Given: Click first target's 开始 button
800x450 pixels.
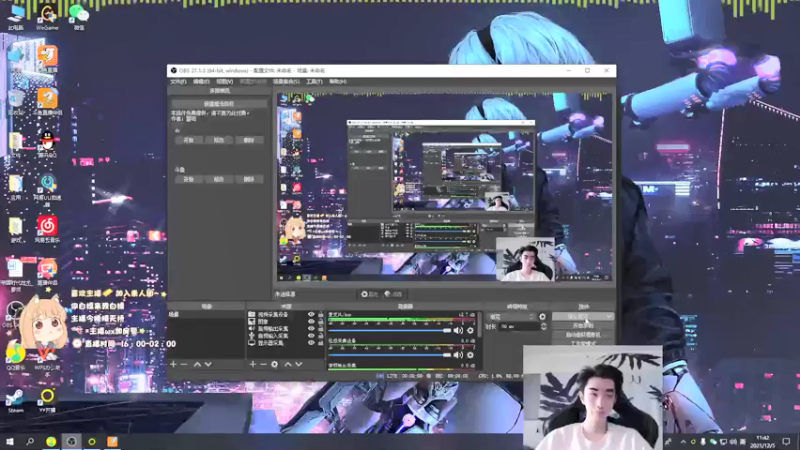Looking at the screenshot, I should pyautogui.click(x=188, y=140).
